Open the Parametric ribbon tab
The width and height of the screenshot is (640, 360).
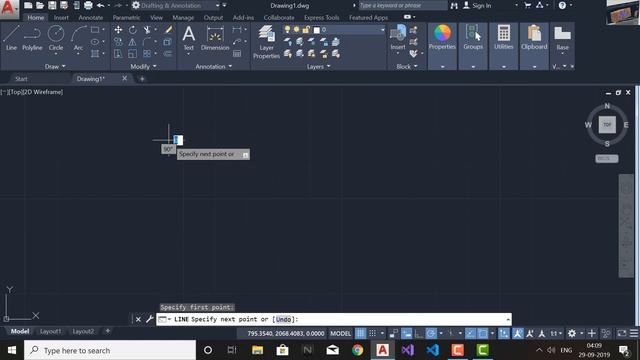pos(126,18)
